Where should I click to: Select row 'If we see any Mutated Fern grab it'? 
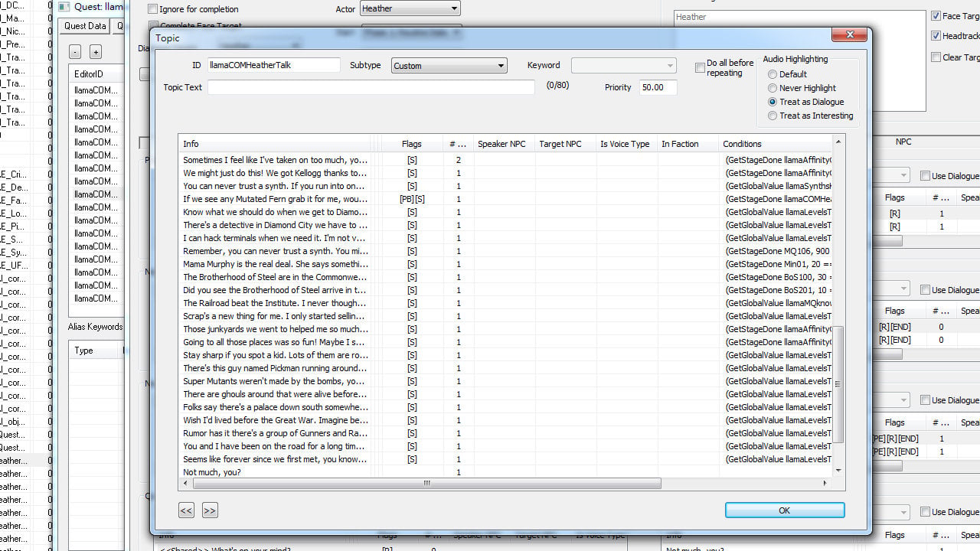(x=505, y=199)
